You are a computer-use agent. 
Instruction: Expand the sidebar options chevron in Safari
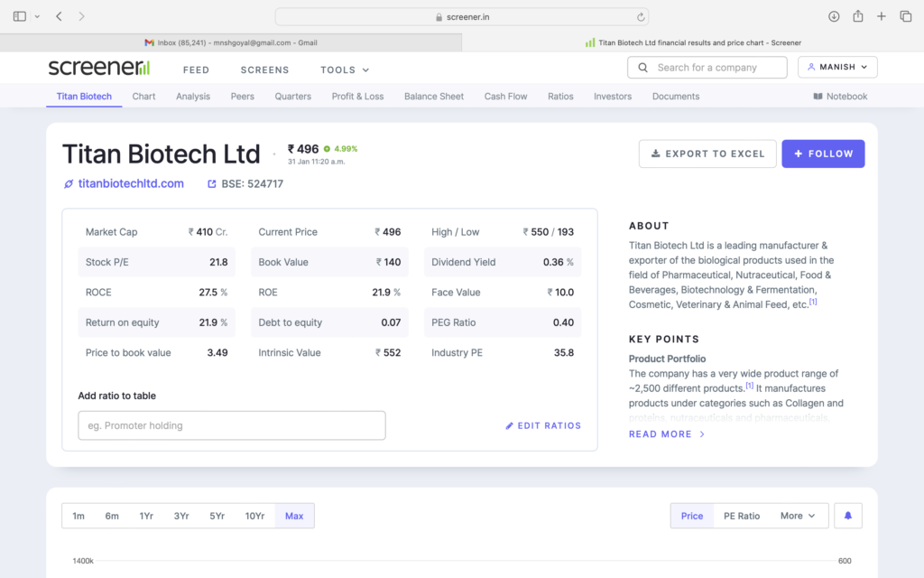point(37,16)
